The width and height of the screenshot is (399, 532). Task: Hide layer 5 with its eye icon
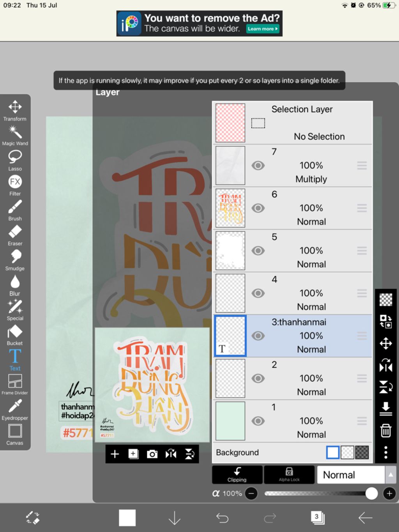(x=258, y=251)
